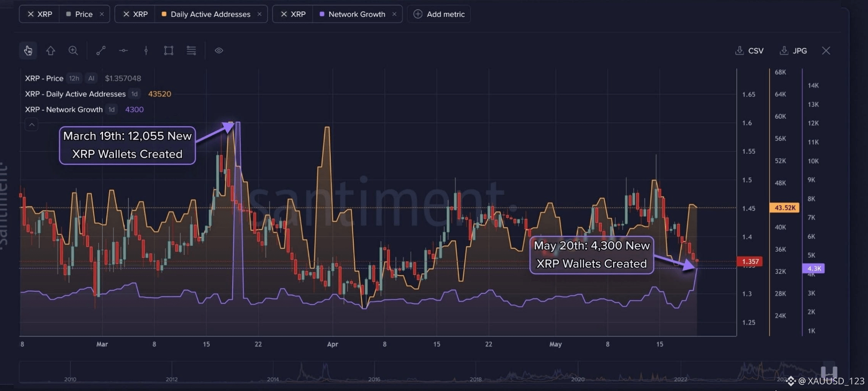Screen dimensions: 868x391
Task: Choose the vertical line drawing tool
Action: (146, 51)
